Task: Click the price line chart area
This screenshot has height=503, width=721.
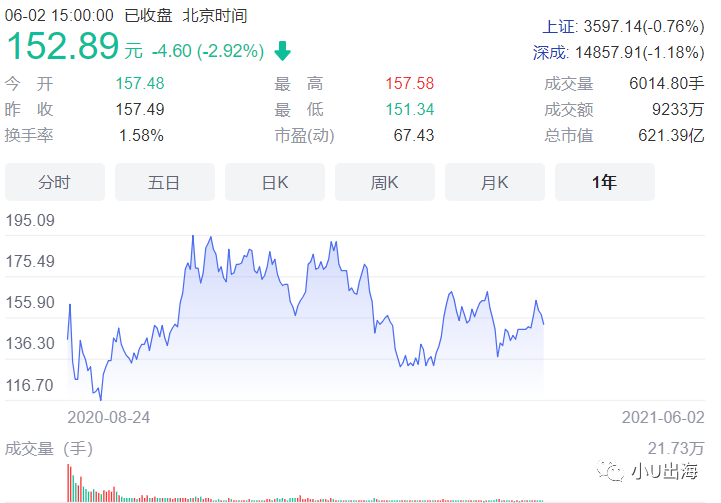Action: point(305,317)
